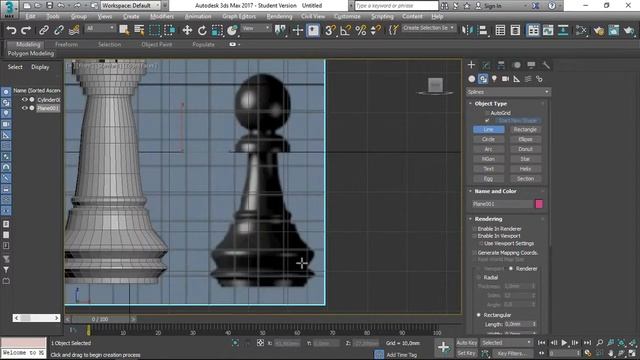Toggle visibility eye of Cylinder object

point(24,100)
